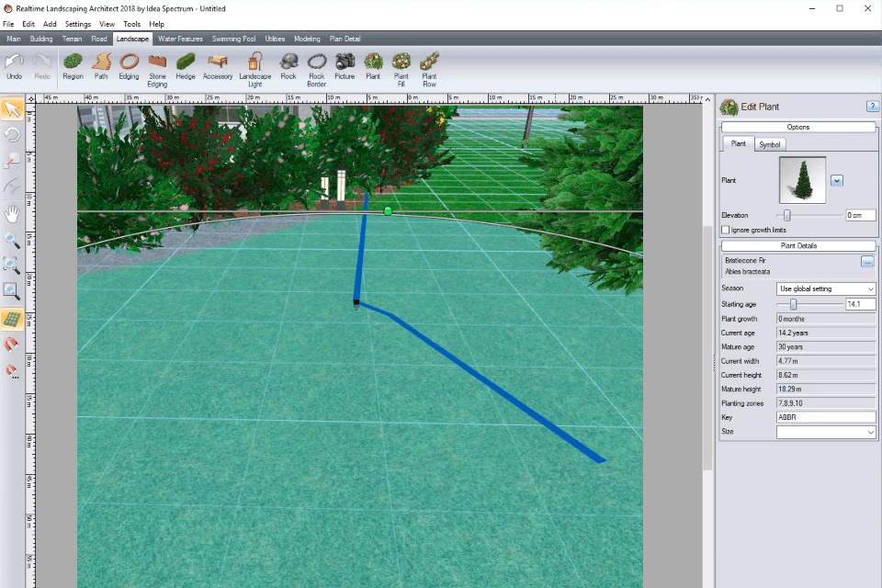The height and width of the screenshot is (588, 882).
Task: Open the View menu
Action: click(107, 24)
